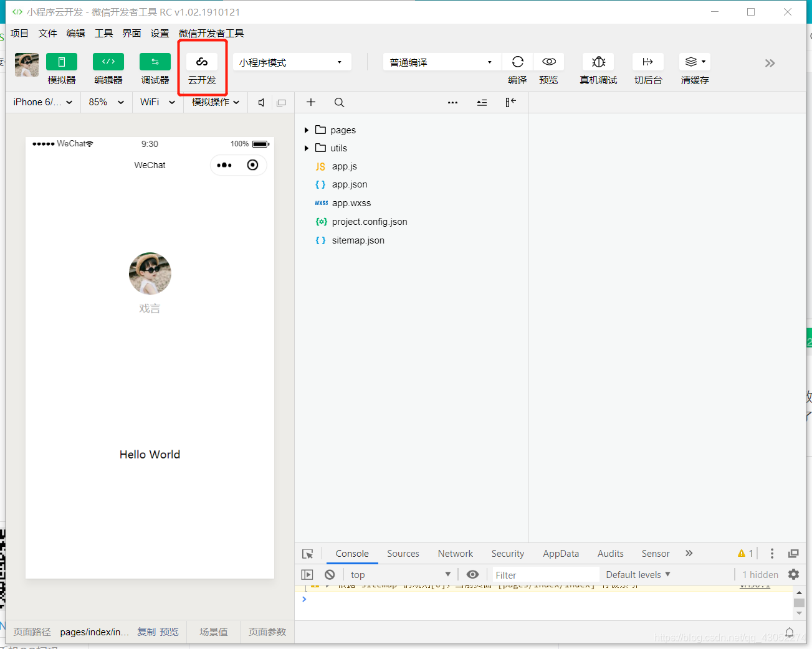812x649 pixels.
Task: Start real device debugging bug icon
Action: (598, 62)
